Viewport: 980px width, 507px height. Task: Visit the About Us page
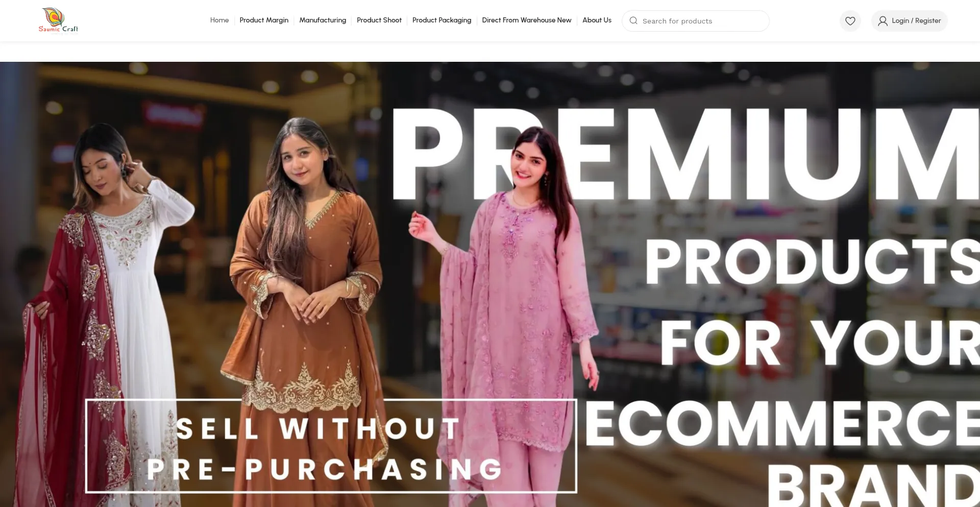[x=597, y=20]
